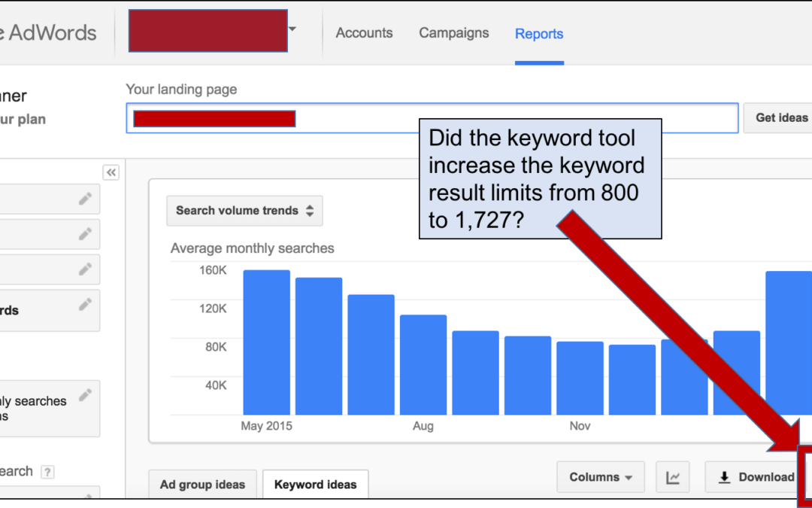Click the download arrow icon
Screen dimensions: 812x508
[725, 477]
